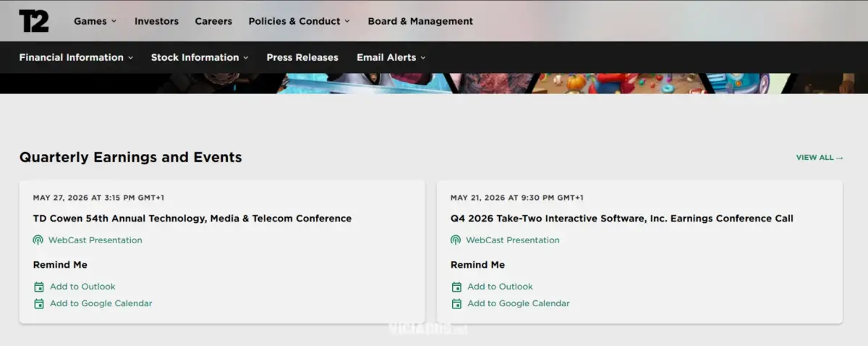Screen dimensions: 868x346
Task: Click the T2 Take-Two logo
Action: click(33, 21)
